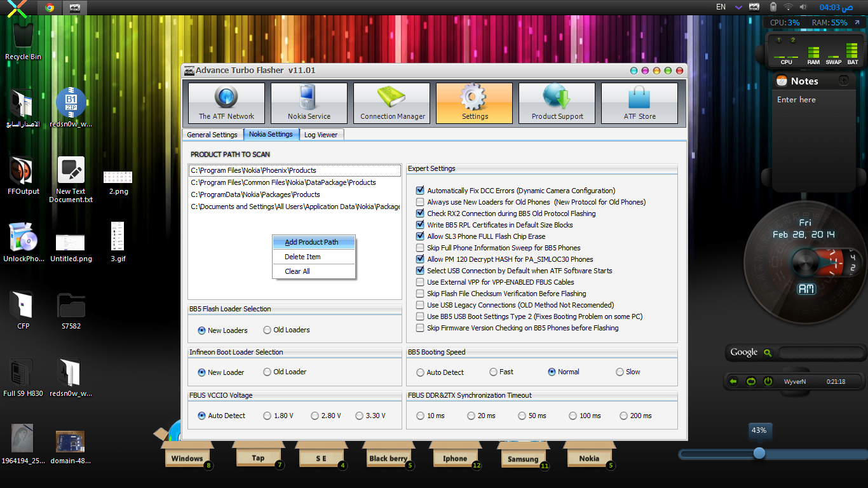The image size is (868, 488).
Task: Click Chrome icon in the top taskbar
Action: click(50, 8)
